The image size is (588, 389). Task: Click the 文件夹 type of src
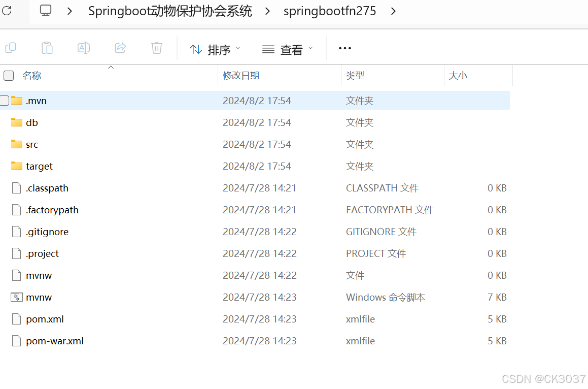tap(360, 145)
